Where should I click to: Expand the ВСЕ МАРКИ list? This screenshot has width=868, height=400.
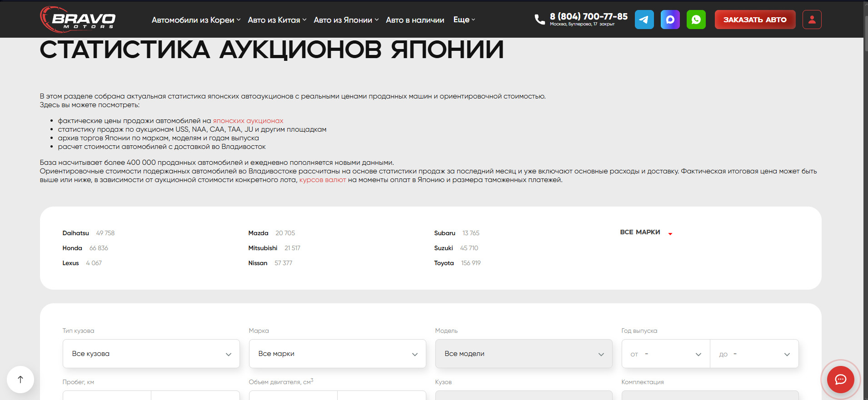click(646, 232)
